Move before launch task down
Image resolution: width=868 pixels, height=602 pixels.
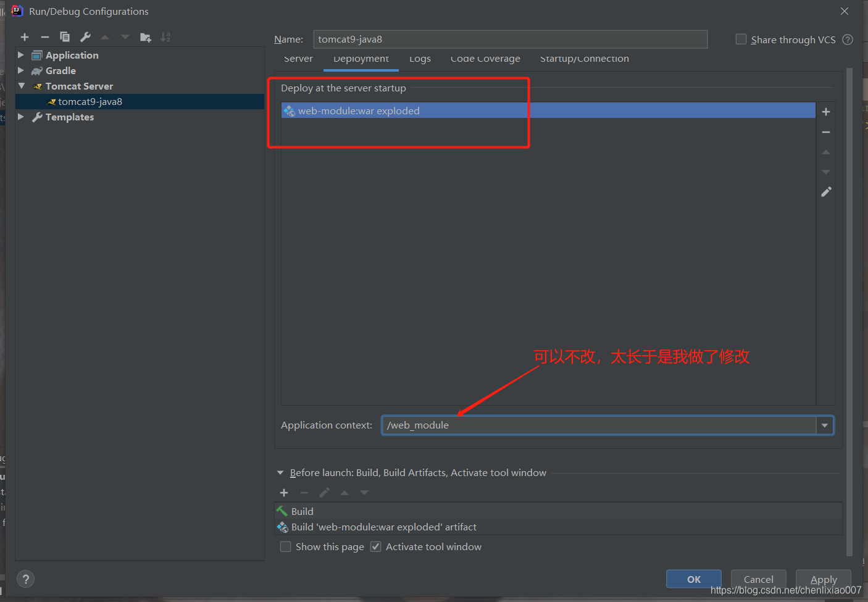[x=364, y=493]
